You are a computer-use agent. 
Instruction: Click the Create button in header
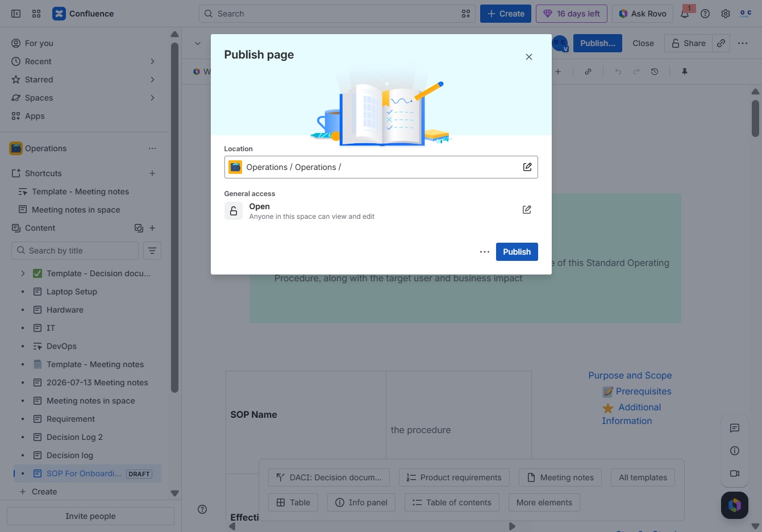tap(506, 14)
